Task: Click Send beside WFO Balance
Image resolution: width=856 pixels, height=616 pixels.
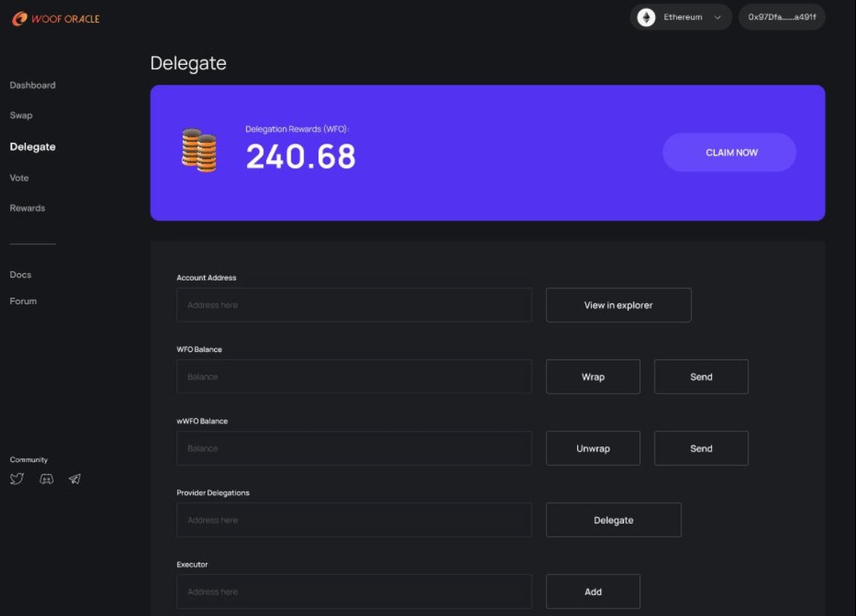Action: [701, 376]
